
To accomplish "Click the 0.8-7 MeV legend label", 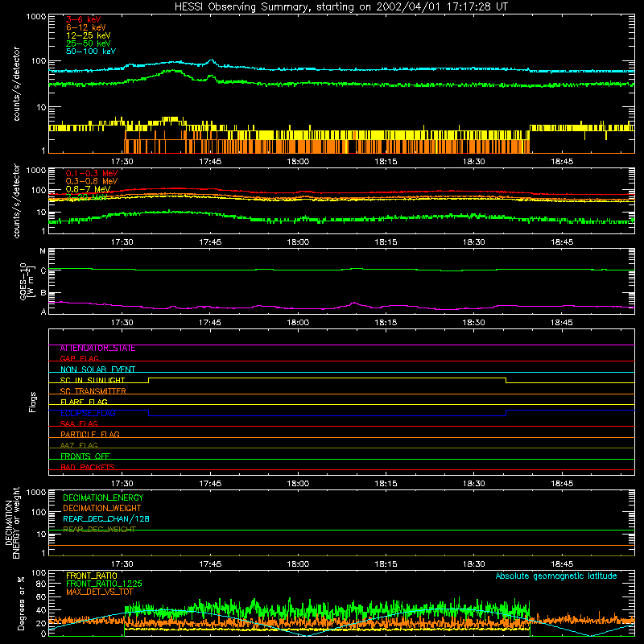I will (89, 189).
